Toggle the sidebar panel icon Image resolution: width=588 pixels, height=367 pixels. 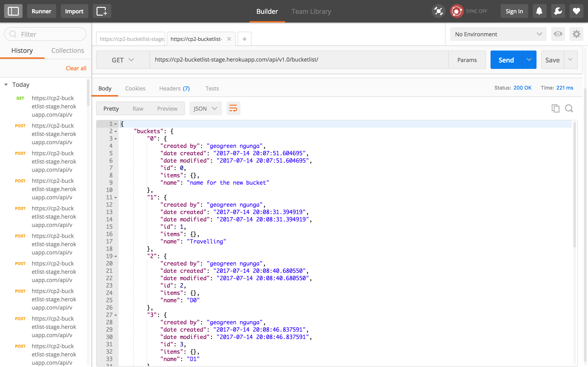[x=13, y=11]
